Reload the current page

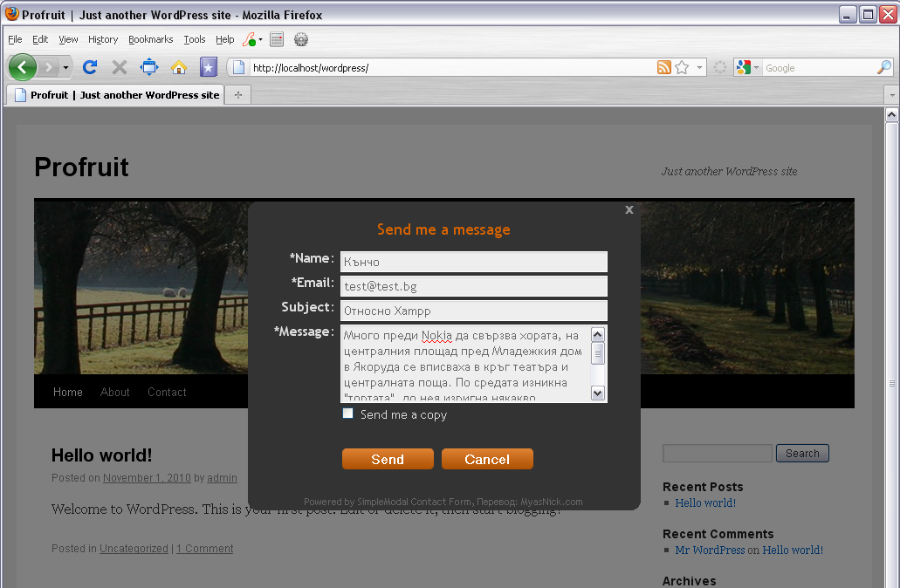90,67
